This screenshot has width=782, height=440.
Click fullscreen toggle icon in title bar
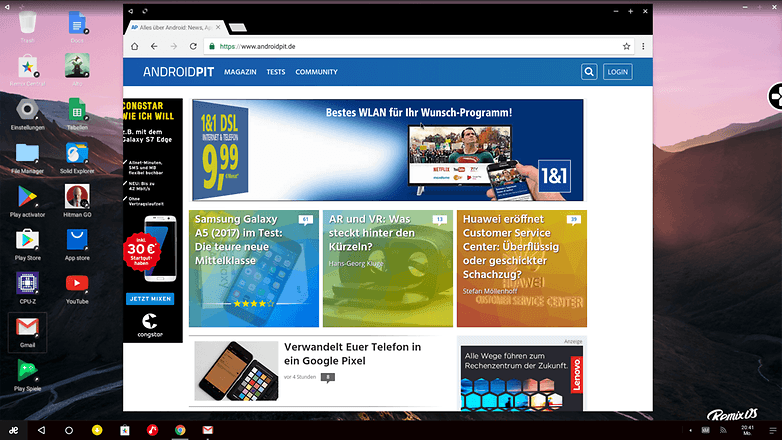[145, 11]
